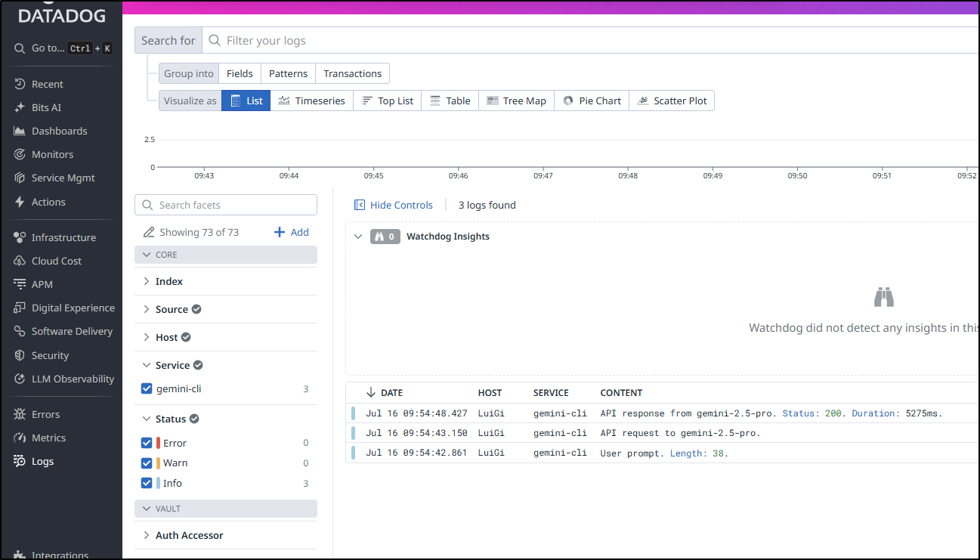Click the verified check icon beside Source

[x=196, y=309]
